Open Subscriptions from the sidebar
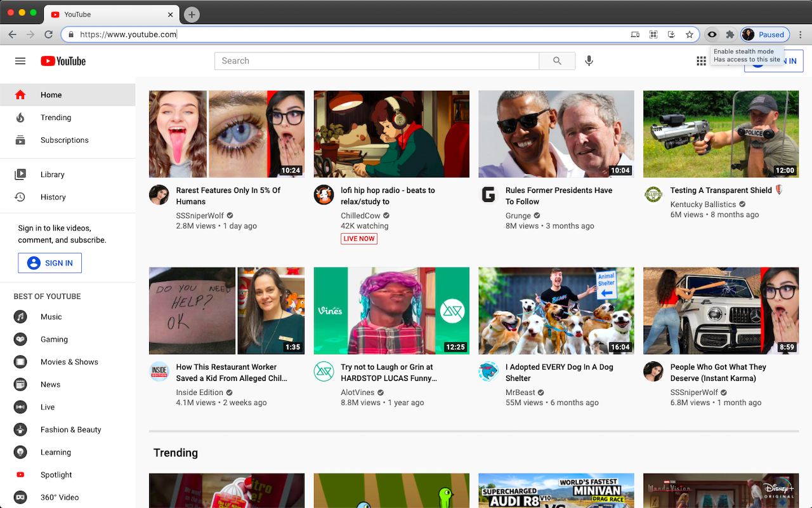 pos(64,140)
